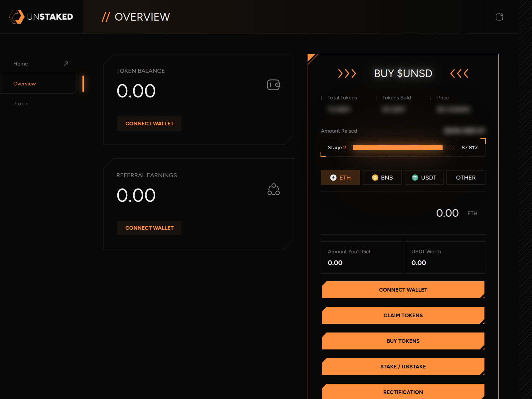Click the Unstaked logo
Image resolution: width=532 pixels, height=399 pixels.
pos(41,17)
